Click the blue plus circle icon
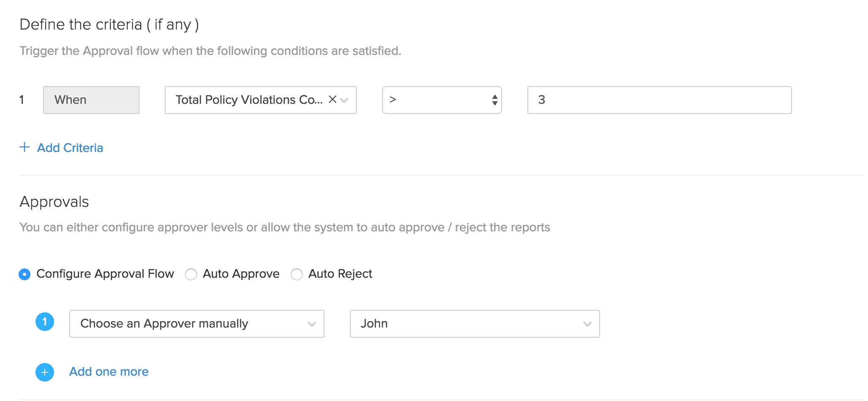Image resolution: width=868 pixels, height=401 pixels. (x=45, y=372)
